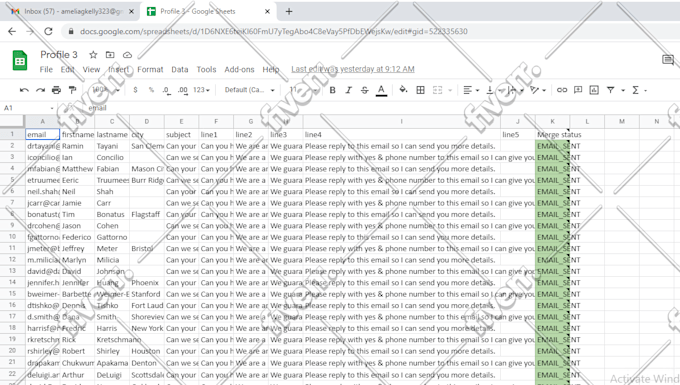Select the Merge status header cell
This screenshot has width=680, height=385.
click(x=552, y=134)
